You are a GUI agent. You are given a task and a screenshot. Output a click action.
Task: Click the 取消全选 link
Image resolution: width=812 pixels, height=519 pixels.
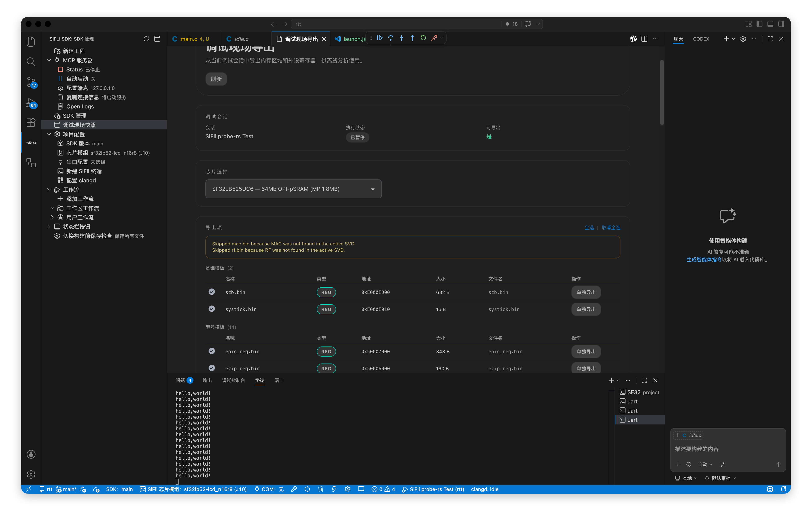610,227
